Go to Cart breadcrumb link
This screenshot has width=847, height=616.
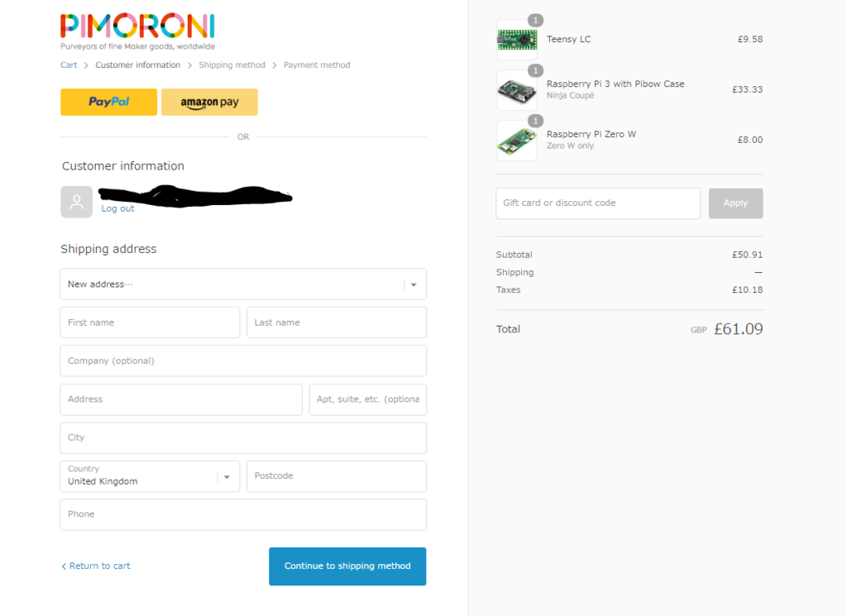click(69, 64)
